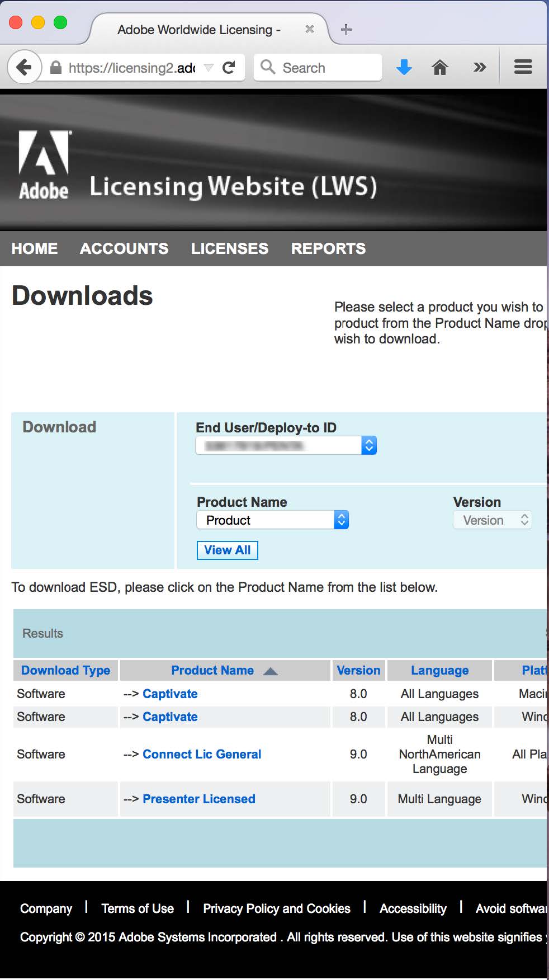
Task: Click the View All button
Action: (228, 550)
